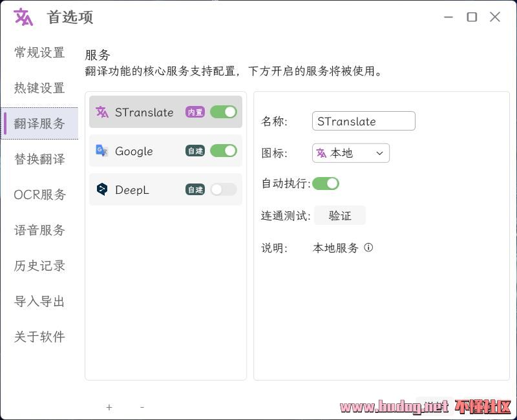The image size is (517, 420).
Task: Click the 自建 badge on DeepL row
Action: [x=195, y=189]
